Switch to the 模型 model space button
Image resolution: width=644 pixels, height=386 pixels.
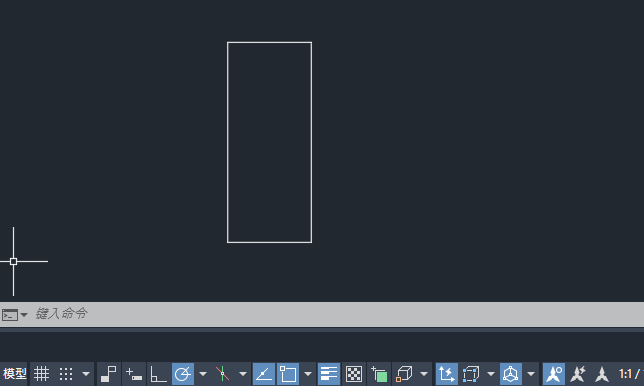[x=14, y=374]
